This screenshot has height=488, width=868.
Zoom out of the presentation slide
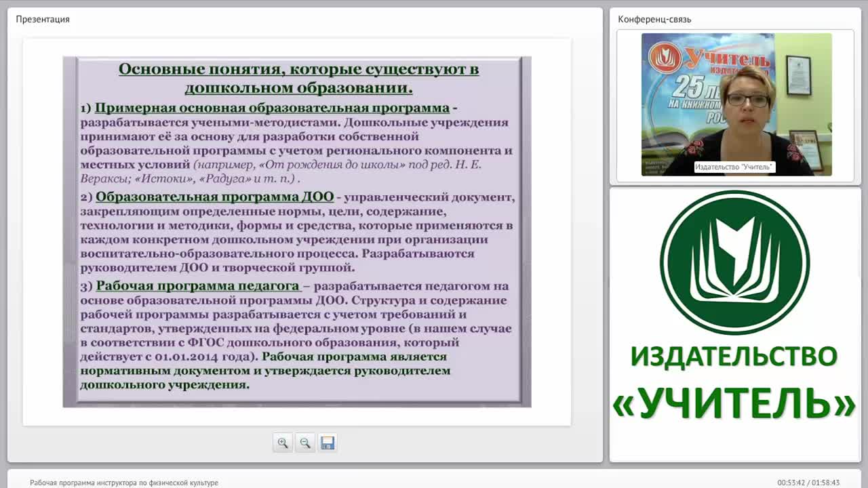305,443
